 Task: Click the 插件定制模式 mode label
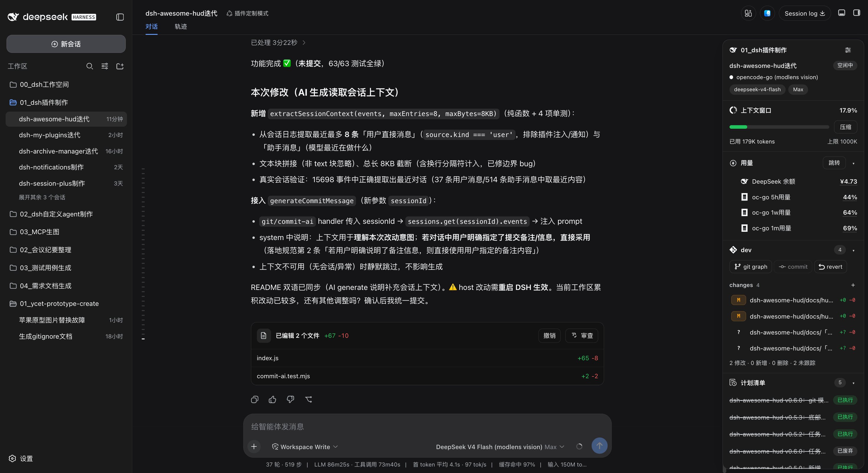[248, 13]
